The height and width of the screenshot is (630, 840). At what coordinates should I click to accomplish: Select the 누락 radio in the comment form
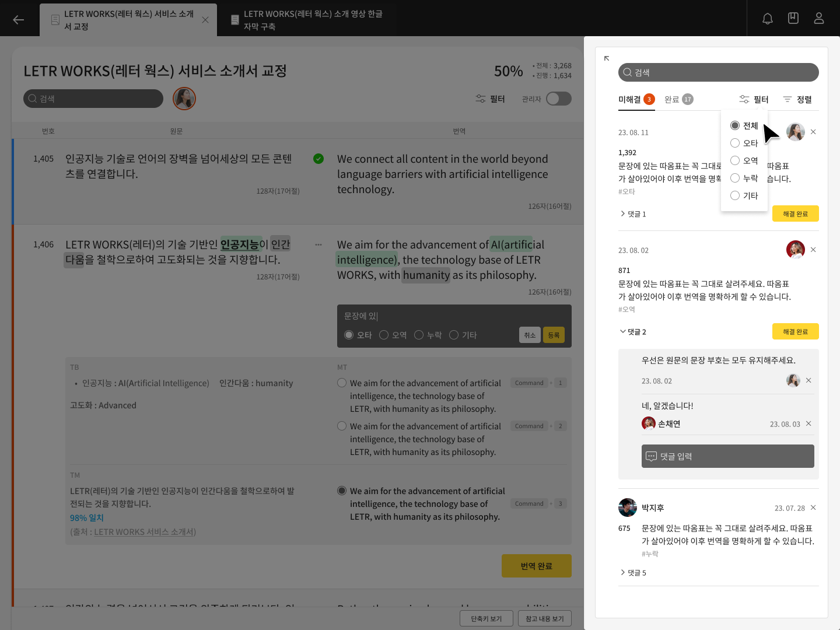tap(419, 335)
